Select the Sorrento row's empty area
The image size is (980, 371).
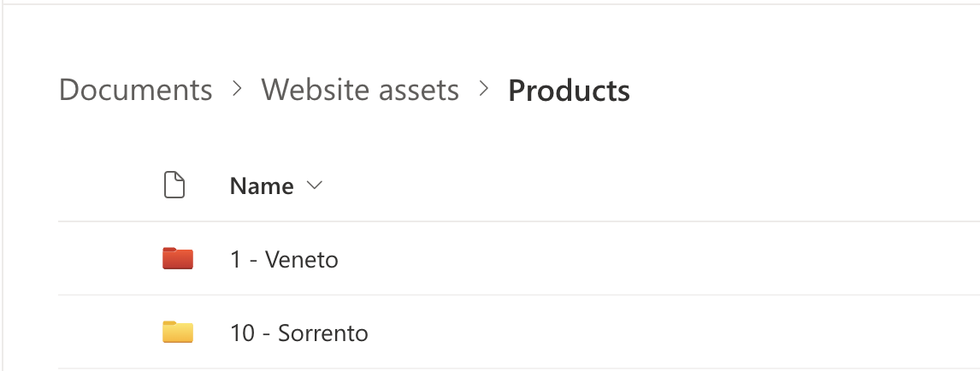641,333
